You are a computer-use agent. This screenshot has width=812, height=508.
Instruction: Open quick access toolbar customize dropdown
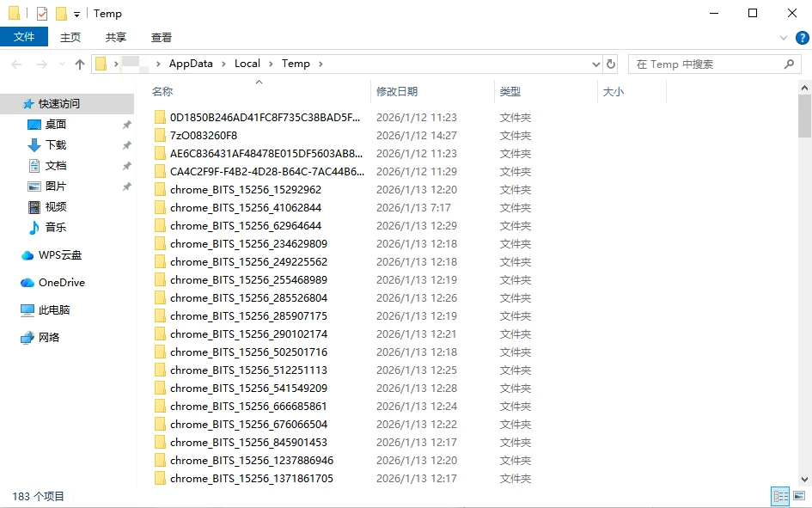tap(76, 15)
